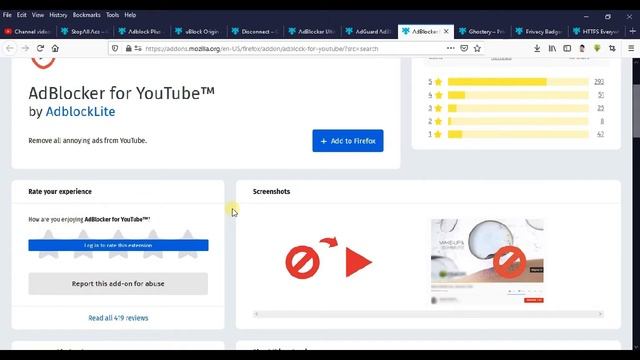The width and height of the screenshot is (640, 360).
Task: Filter reviews by 3 star bar
Action: point(518,108)
